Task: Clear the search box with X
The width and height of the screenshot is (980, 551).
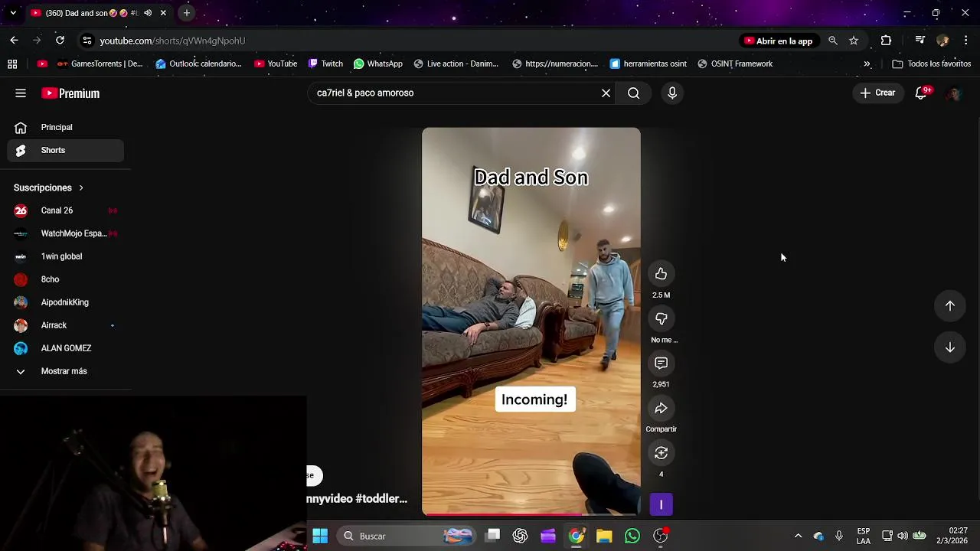Action: click(606, 93)
